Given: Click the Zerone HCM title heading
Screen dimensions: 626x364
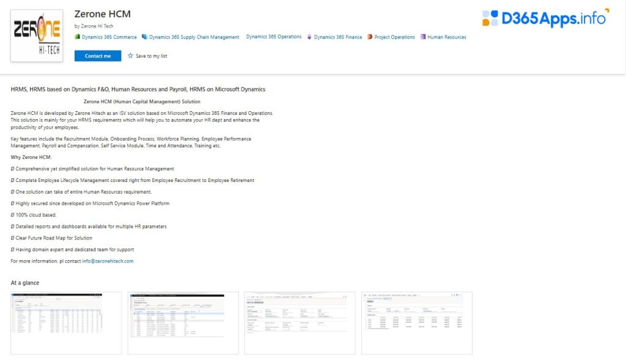Looking at the screenshot, I should [103, 14].
